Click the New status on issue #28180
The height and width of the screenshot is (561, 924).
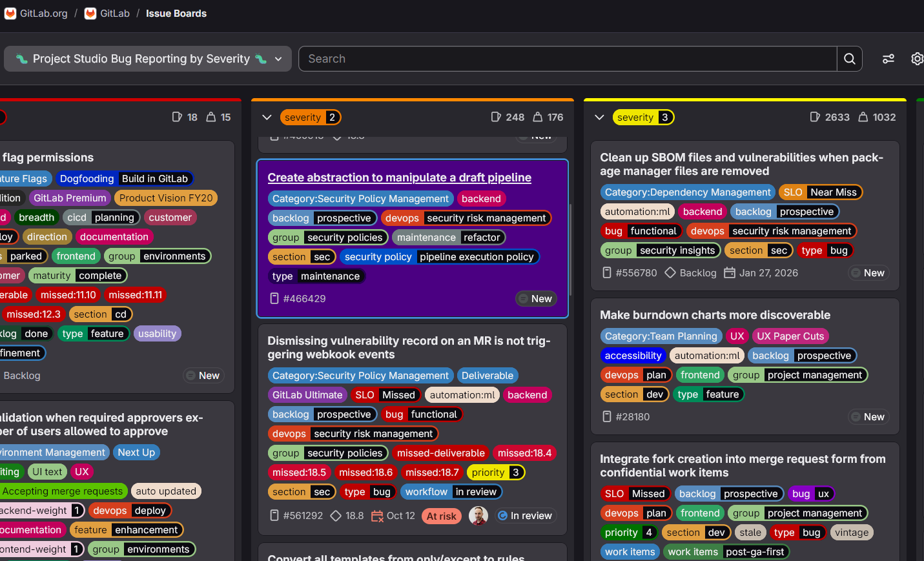click(x=868, y=416)
